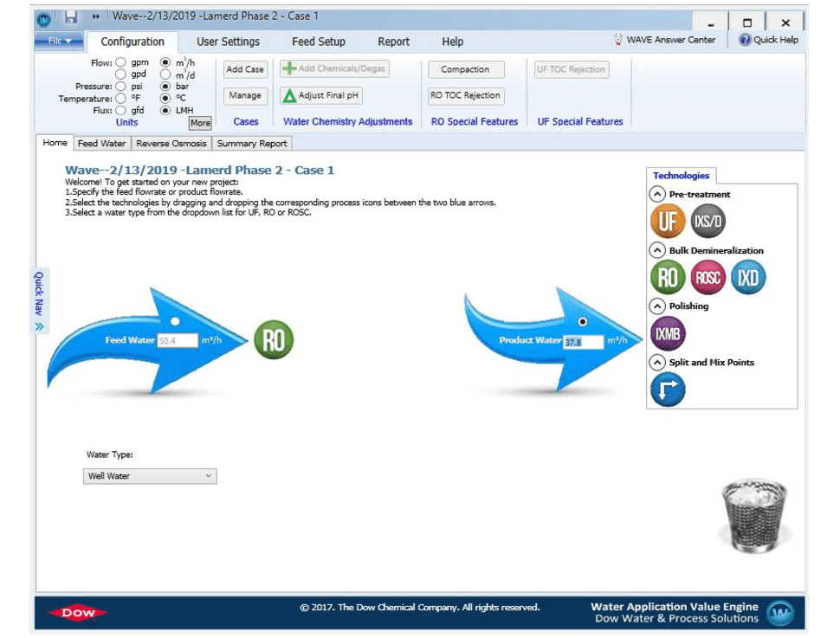Click the WAVE app logo in title bar

pos(44,19)
